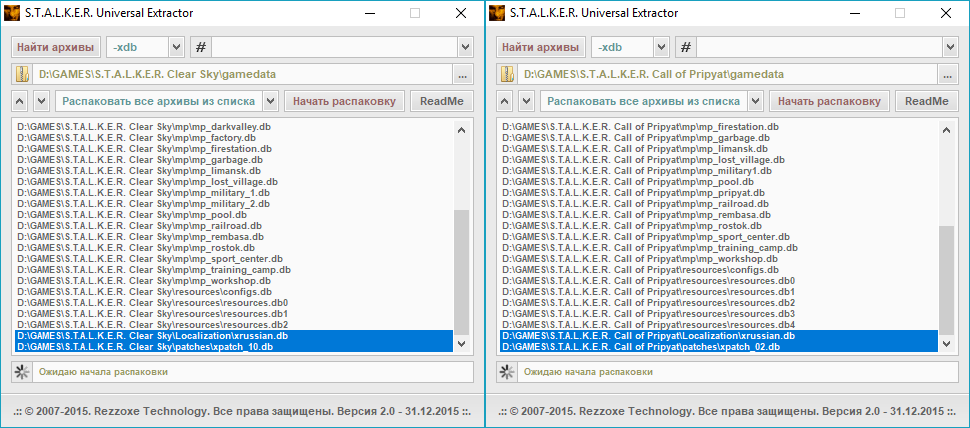Click the app icon in right window title bar
Image resolution: width=970 pixels, height=428 pixels.
coord(497,13)
